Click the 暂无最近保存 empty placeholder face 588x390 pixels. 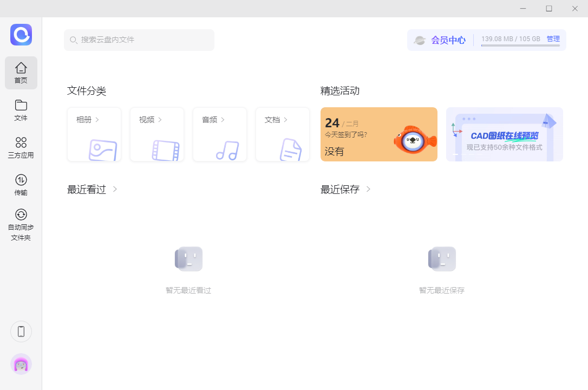coord(442,259)
